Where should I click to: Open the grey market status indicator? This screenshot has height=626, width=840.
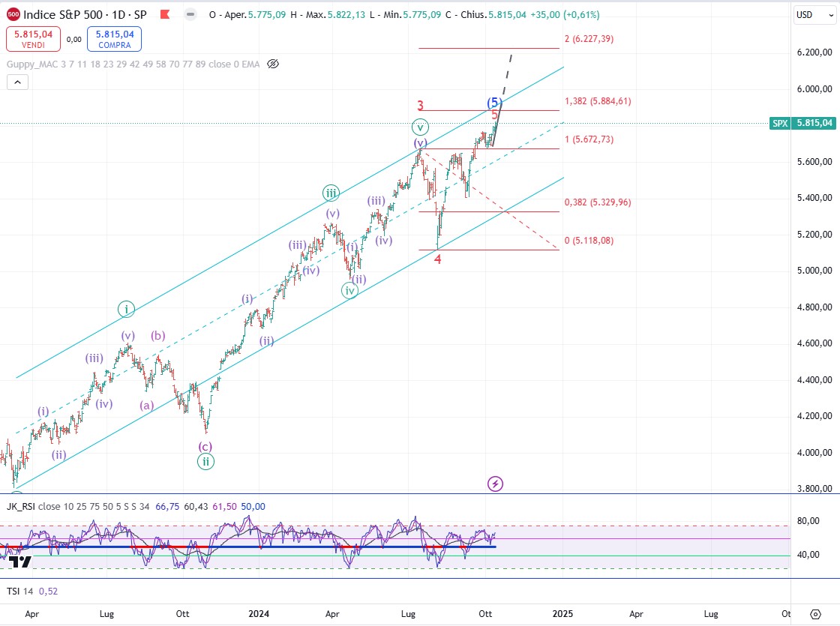[190, 14]
